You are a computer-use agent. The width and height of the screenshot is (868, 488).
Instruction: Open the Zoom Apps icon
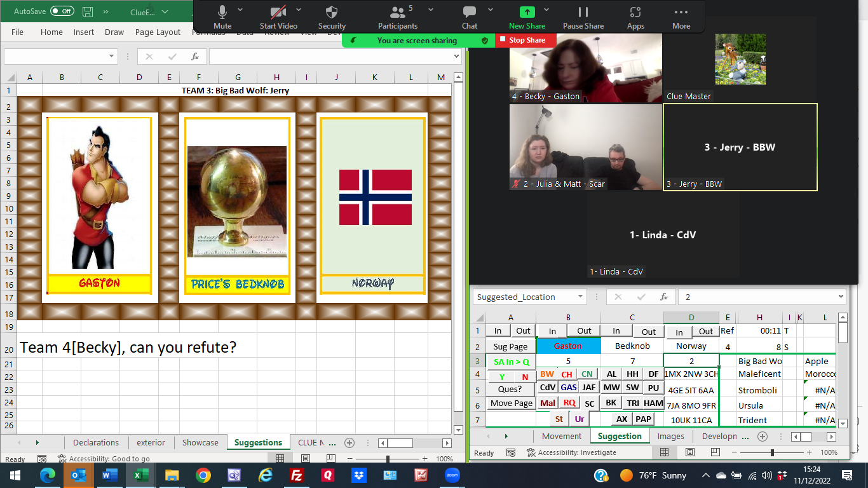635,12
